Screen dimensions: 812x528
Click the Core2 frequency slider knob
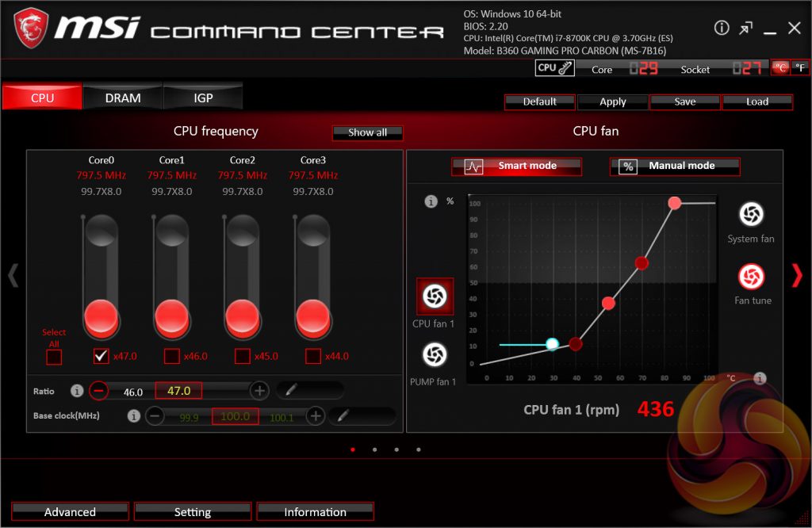click(x=243, y=316)
